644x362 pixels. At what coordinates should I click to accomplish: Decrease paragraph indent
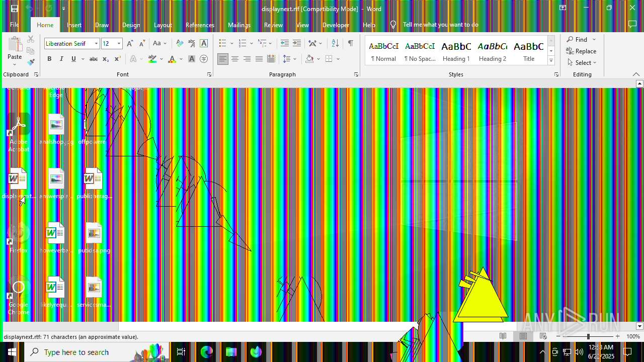click(x=285, y=43)
